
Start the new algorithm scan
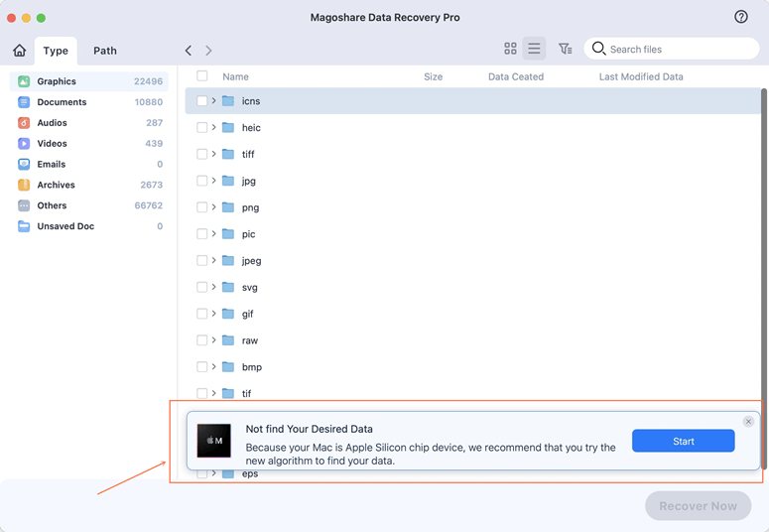pos(684,442)
